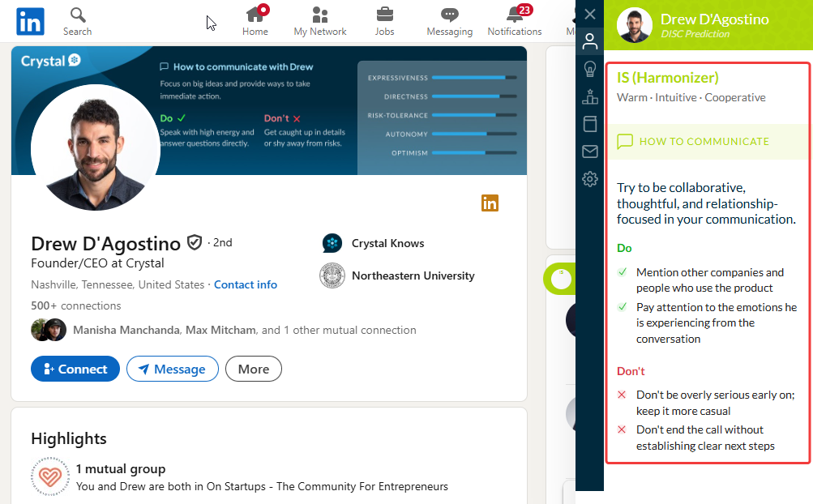The height and width of the screenshot is (504, 813).
Task: Open Crystal settings gear
Action: [590, 179]
